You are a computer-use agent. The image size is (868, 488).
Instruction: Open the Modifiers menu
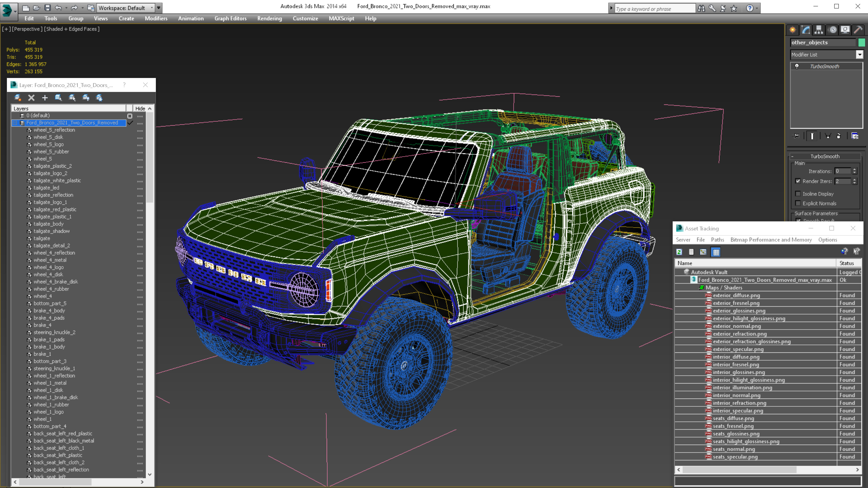point(156,18)
